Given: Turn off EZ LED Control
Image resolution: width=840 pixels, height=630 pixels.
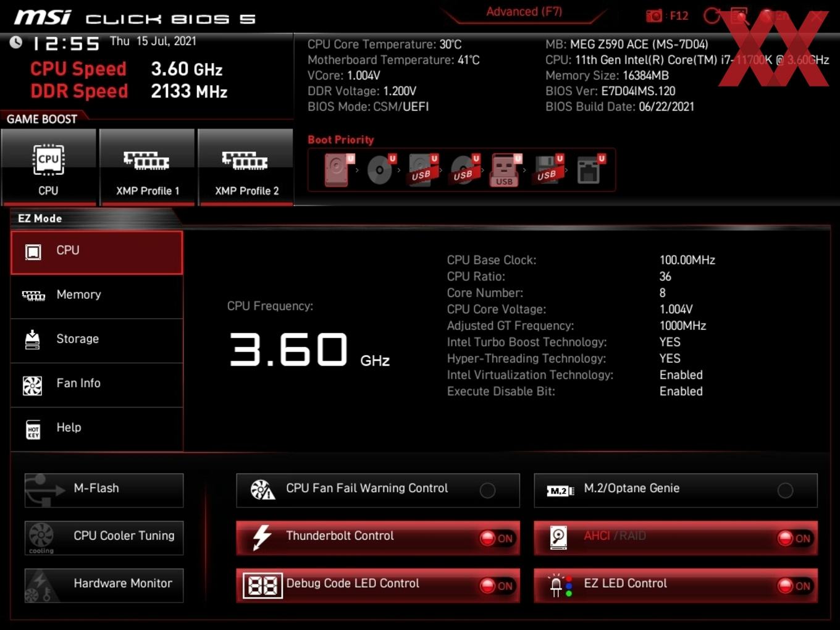Looking at the screenshot, I should click(676, 586).
